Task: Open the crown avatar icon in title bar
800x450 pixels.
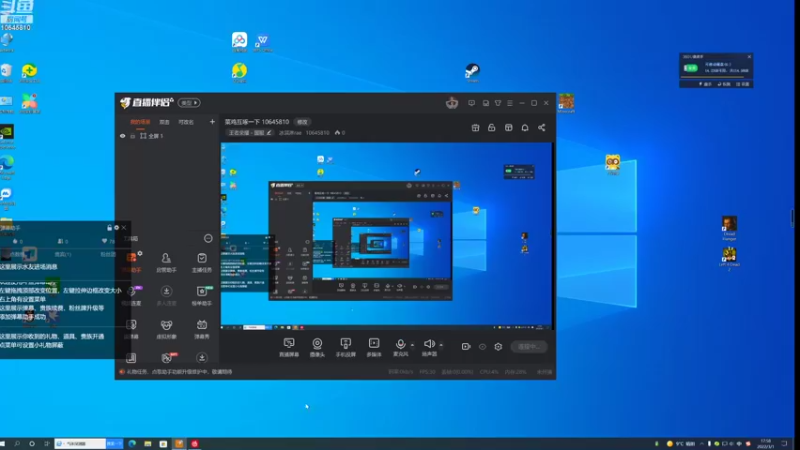Action: 452,103
